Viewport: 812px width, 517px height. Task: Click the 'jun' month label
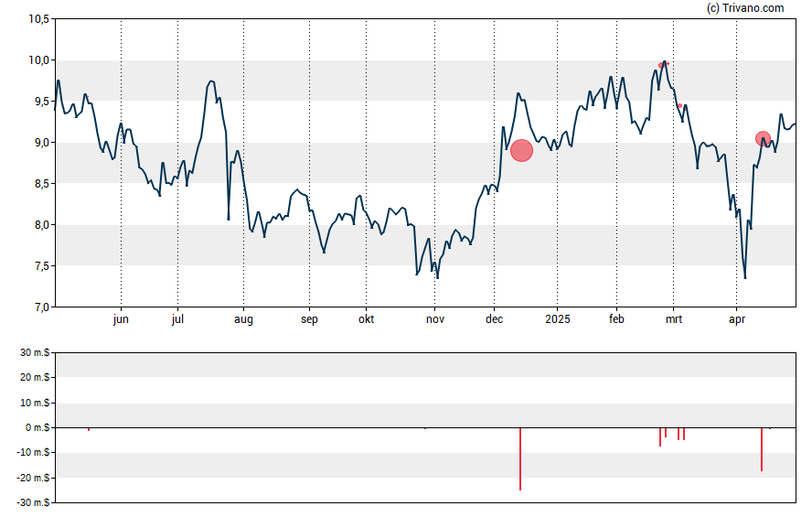tap(121, 319)
